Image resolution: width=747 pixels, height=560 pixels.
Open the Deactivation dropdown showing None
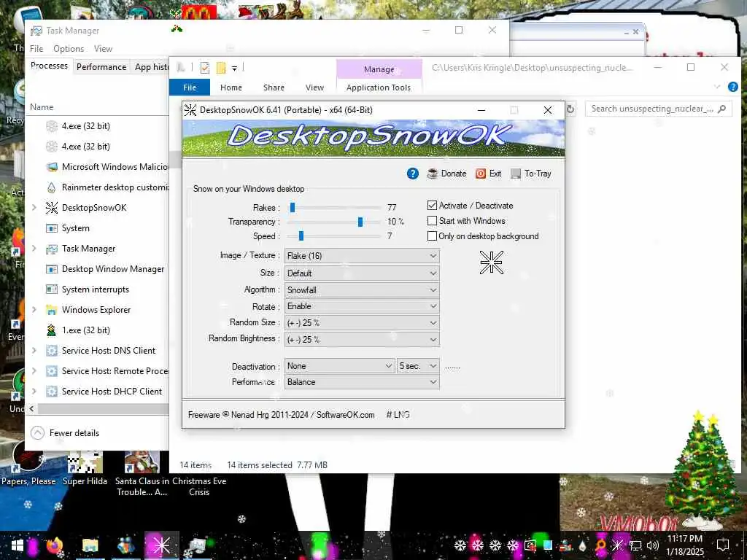340,366
